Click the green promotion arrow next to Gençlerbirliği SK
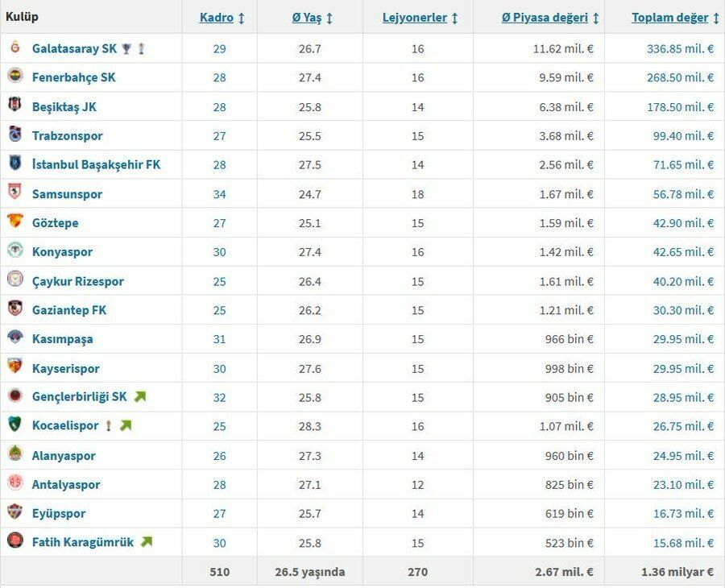The height and width of the screenshot is (588, 725). pyautogui.click(x=140, y=396)
